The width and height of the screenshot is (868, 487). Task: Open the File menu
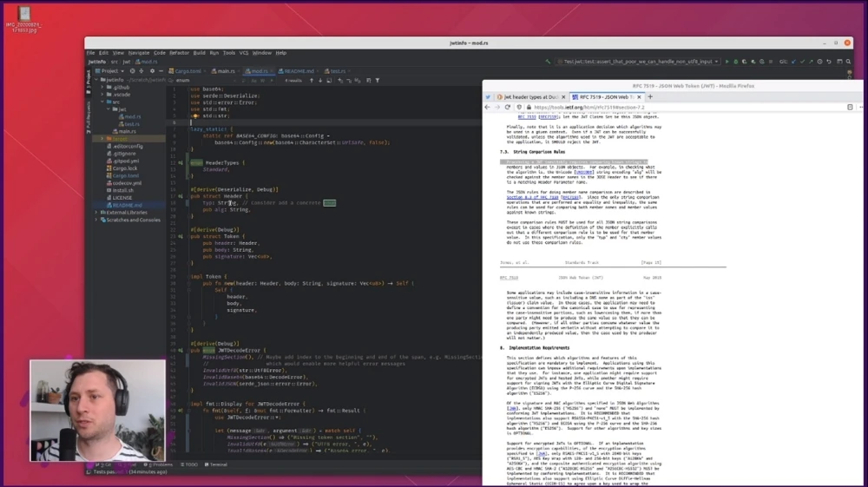click(x=90, y=53)
